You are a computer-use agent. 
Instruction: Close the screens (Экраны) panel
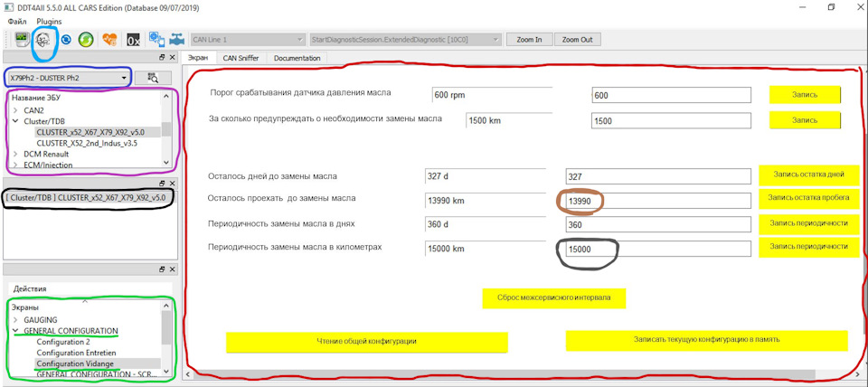point(172,269)
